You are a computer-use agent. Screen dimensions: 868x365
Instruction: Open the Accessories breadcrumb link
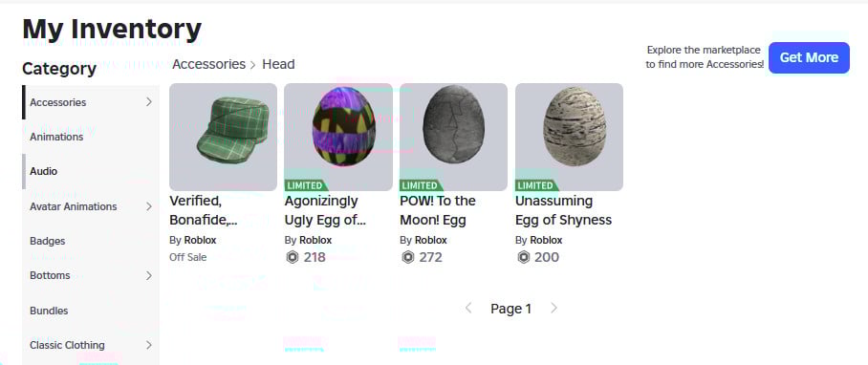click(x=208, y=64)
